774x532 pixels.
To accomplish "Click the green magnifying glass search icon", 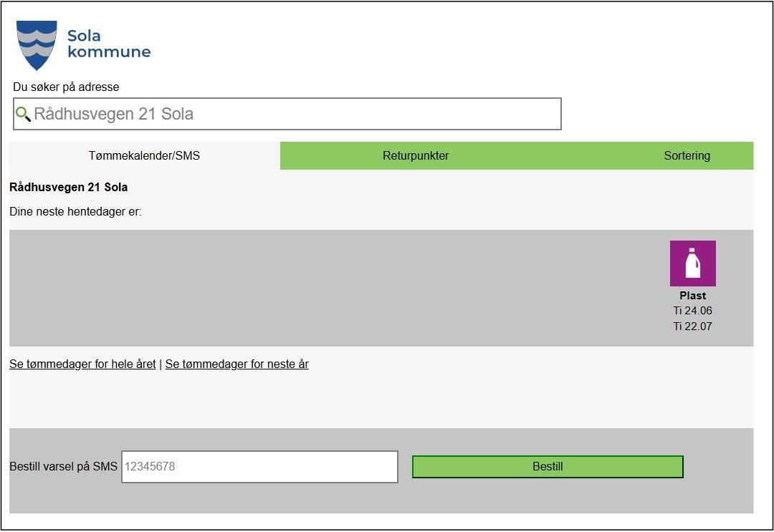I will [x=23, y=114].
